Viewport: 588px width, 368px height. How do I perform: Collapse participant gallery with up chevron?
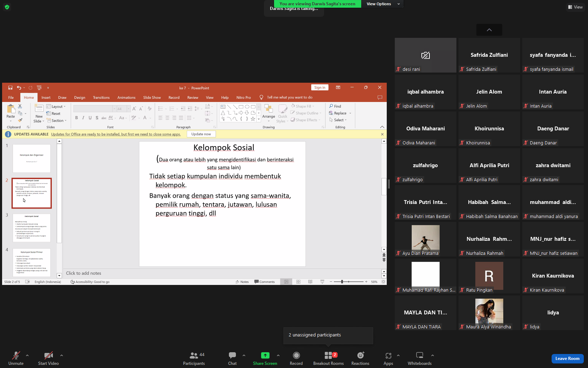(489, 30)
